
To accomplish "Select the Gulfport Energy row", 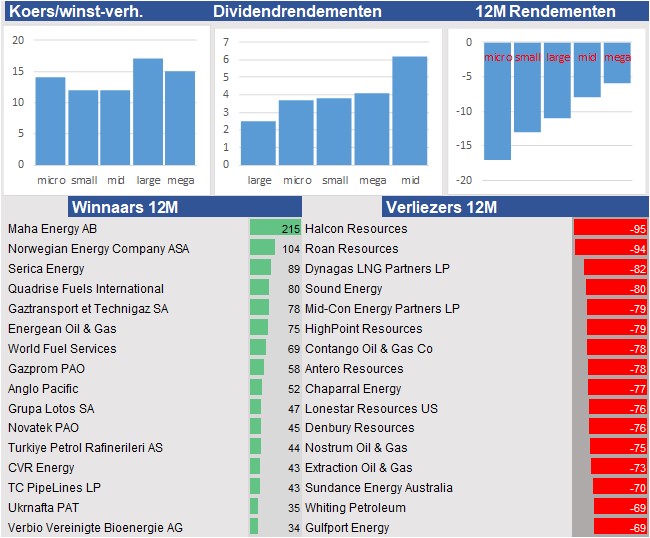I will (347, 528).
